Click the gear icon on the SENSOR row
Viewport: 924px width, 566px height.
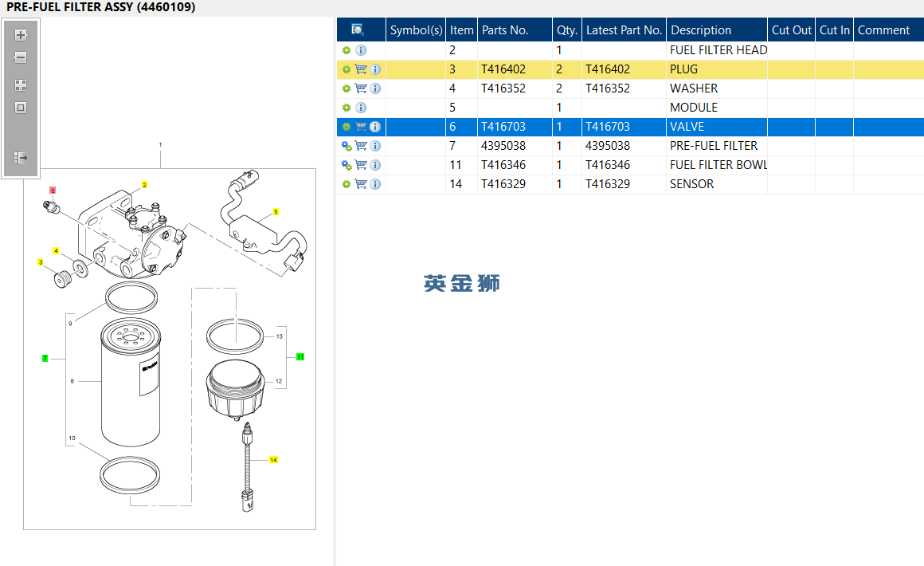click(346, 184)
